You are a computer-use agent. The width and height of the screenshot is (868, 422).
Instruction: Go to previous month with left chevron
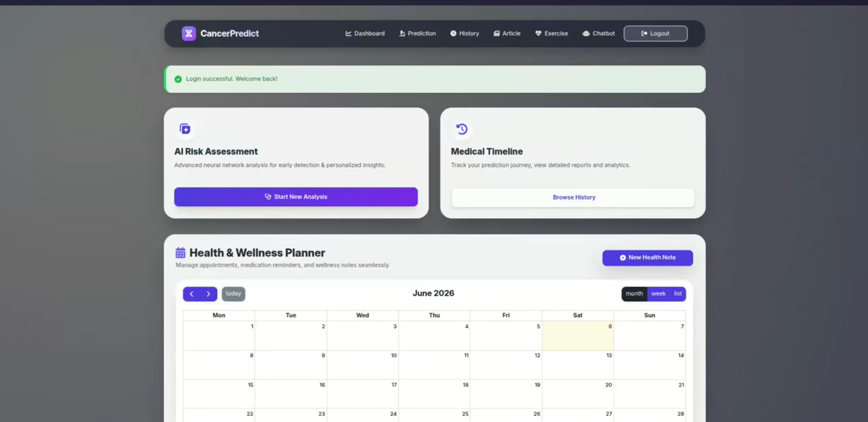192,294
